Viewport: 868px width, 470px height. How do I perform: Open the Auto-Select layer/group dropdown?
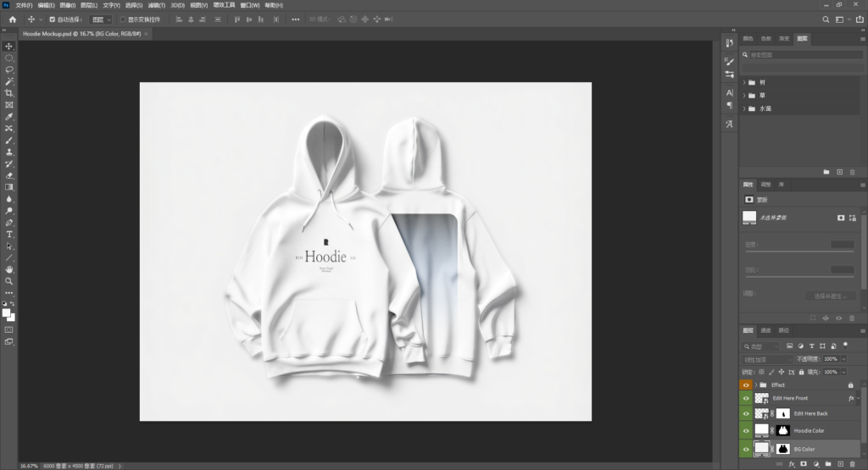(x=101, y=19)
